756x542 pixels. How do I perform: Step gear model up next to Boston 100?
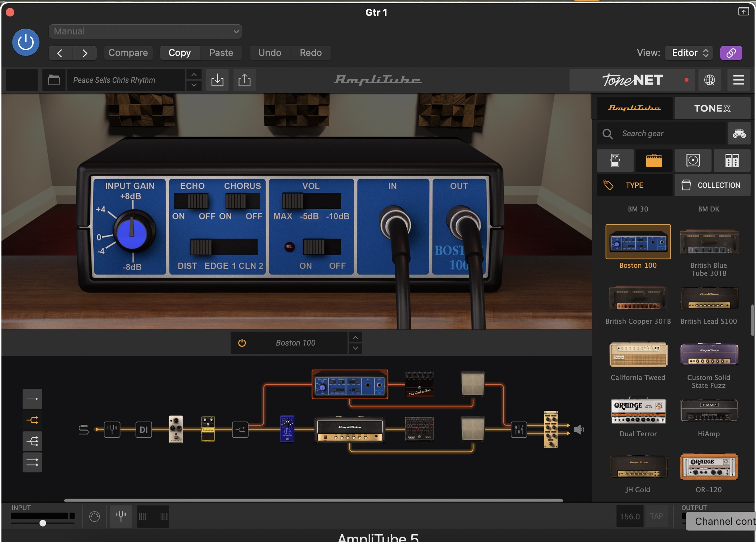[355, 337]
